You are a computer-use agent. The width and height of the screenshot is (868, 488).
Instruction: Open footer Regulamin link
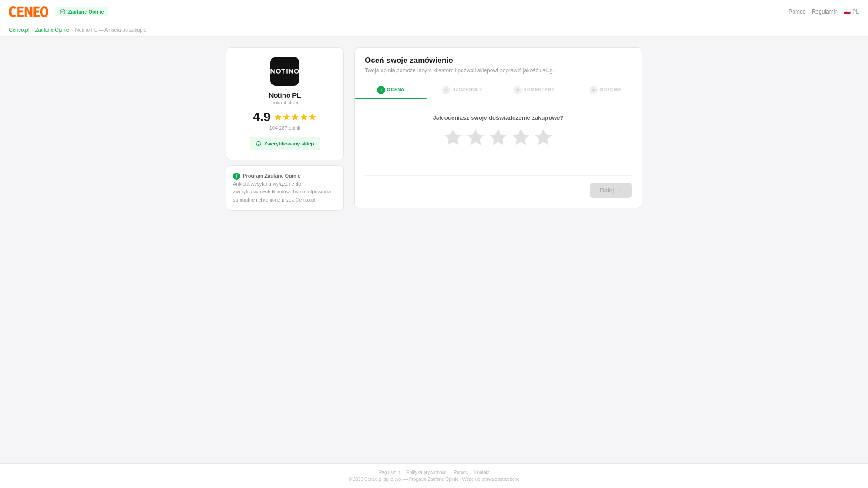click(x=389, y=473)
